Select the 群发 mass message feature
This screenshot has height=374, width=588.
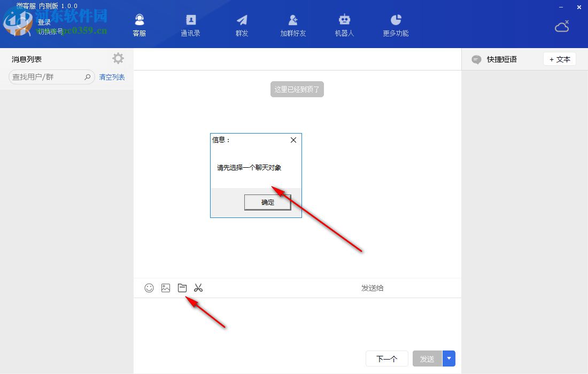point(241,24)
